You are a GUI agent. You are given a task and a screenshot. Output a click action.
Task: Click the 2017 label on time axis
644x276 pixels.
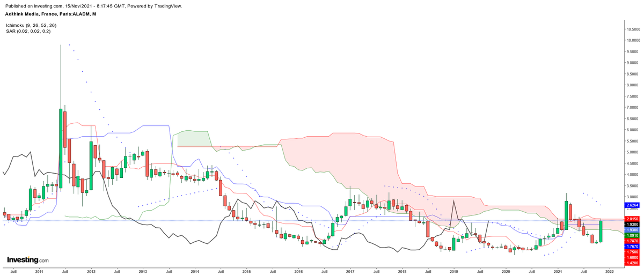pos(350,272)
